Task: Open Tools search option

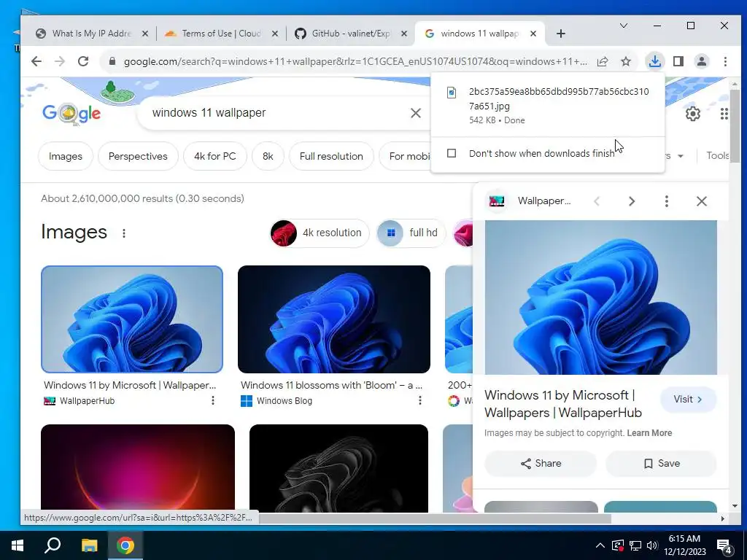Action: (718, 156)
